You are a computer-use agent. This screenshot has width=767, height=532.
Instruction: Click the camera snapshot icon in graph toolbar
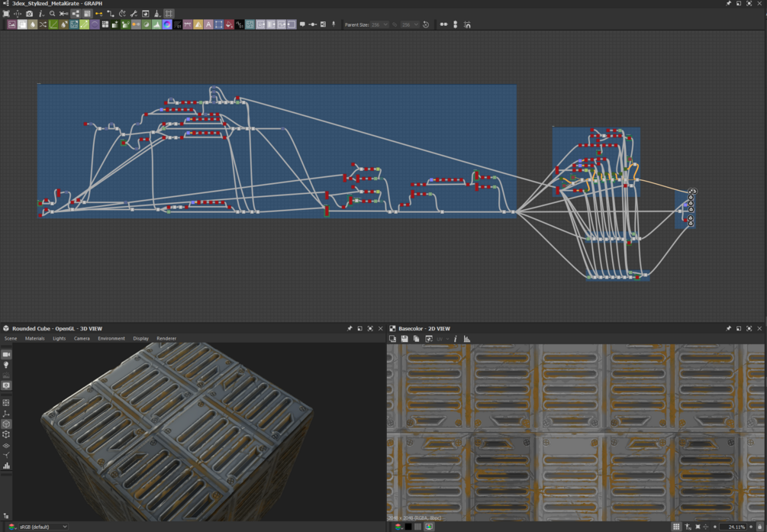coord(29,14)
